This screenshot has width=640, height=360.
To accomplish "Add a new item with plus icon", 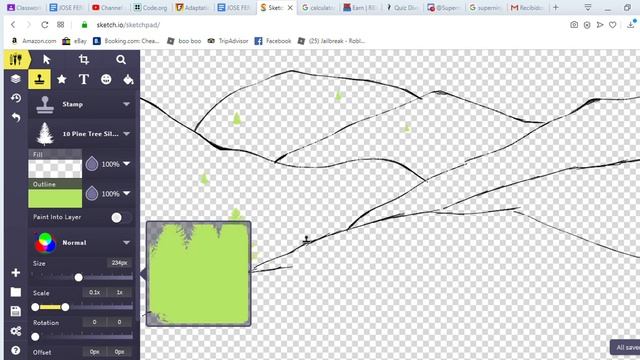I will point(16,272).
